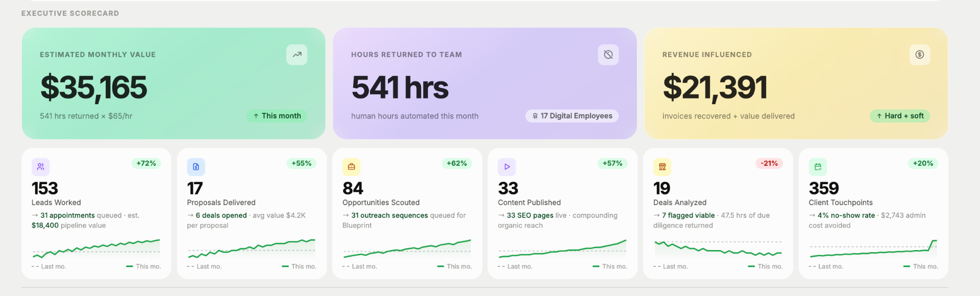Click the 'Opportunities Scouted' label
Screen dimensions: 980x296
pyautogui.click(x=381, y=203)
